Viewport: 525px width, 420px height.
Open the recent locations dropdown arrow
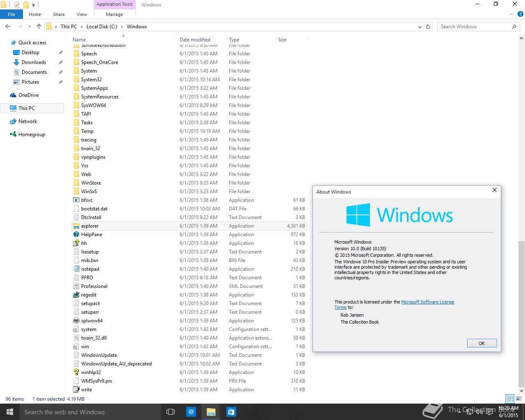pyautogui.click(x=30, y=27)
